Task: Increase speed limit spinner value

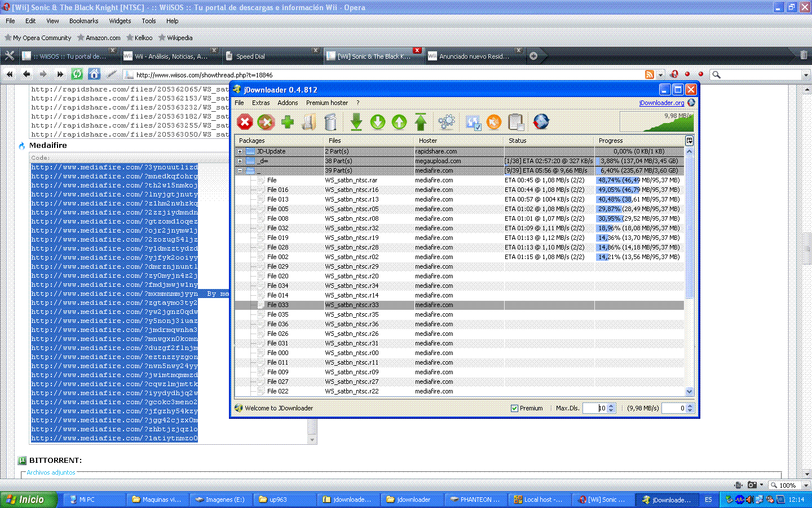Action: point(690,405)
